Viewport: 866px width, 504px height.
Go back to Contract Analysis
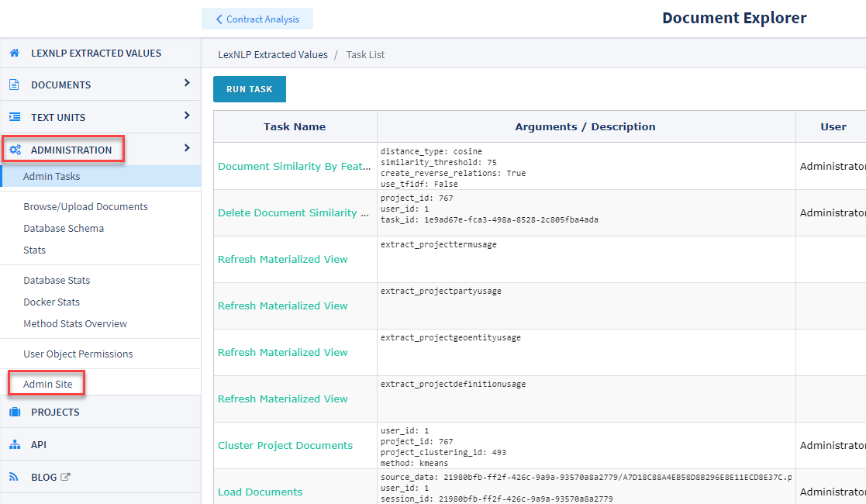click(x=257, y=19)
